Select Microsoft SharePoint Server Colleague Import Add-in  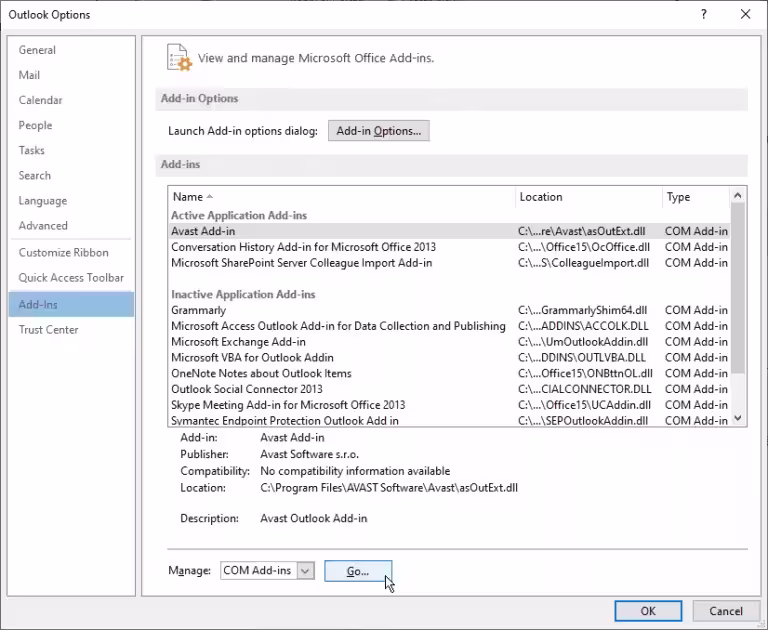click(x=449, y=263)
